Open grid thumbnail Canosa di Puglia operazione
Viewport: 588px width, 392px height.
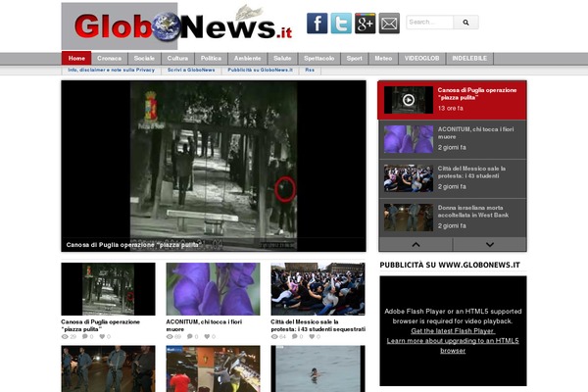click(x=109, y=289)
